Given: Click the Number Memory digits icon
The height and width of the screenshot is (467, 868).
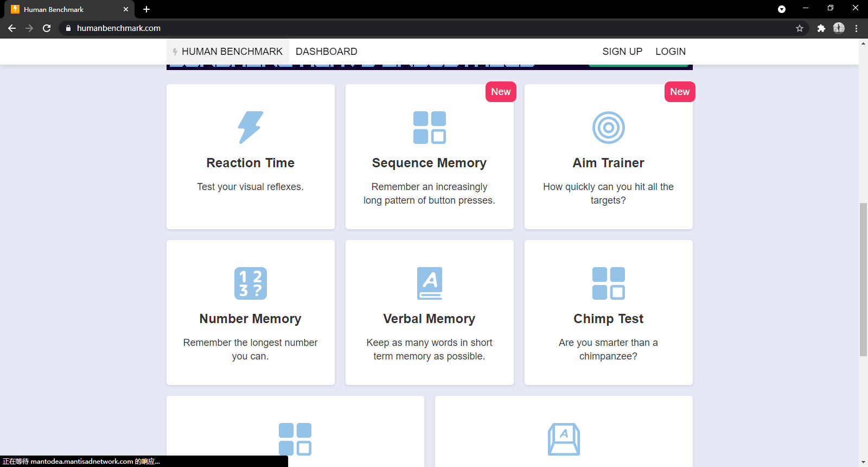Looking at the screenshot, I should coord(251,283).
